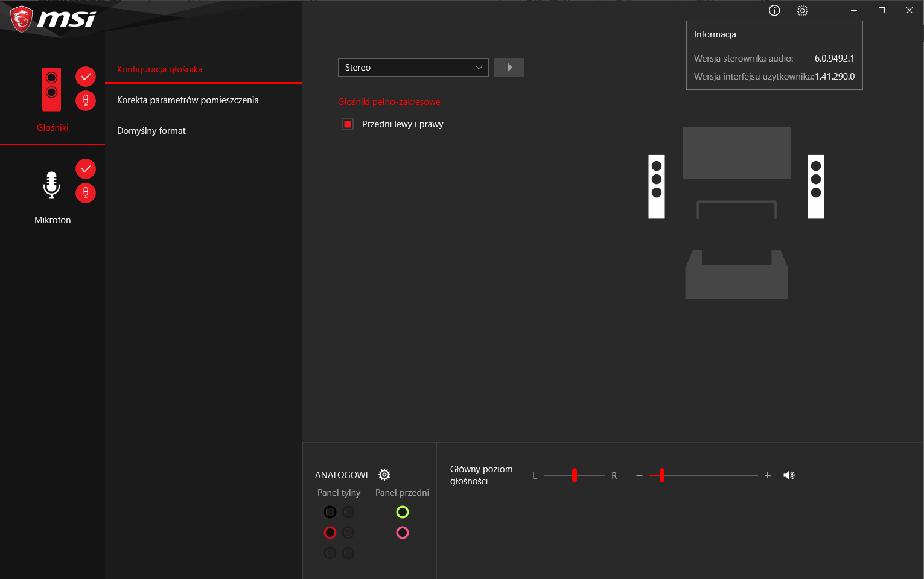Open the Stereo speaker configuration dropdown
This screenshot has height=579, width=924.
pos(413,67)
